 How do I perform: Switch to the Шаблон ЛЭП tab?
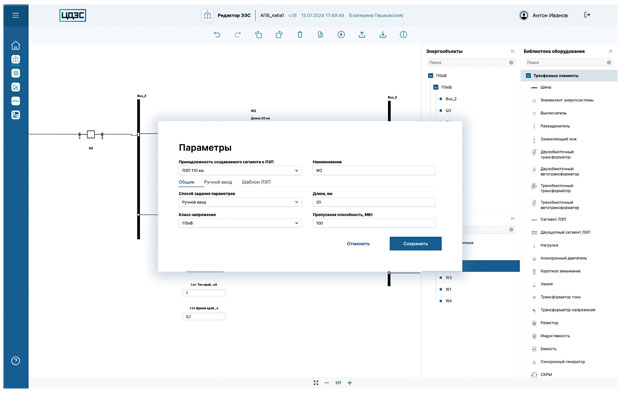(x=256, y=182)
